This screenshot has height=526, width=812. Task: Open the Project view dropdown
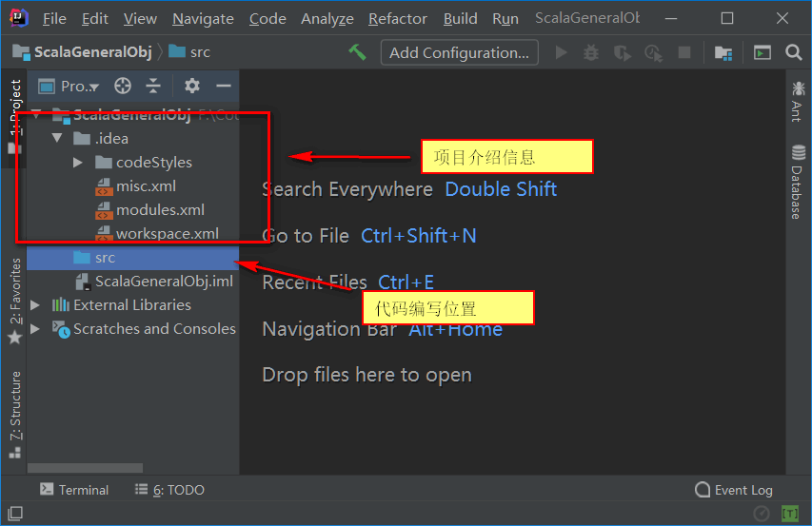(x=69, y=87)
